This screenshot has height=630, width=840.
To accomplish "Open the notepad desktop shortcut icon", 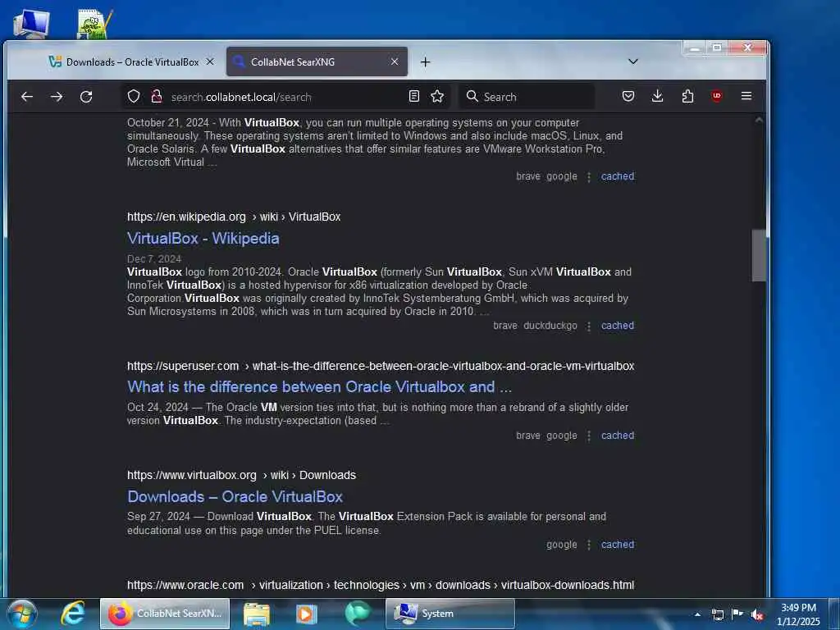I will (95, 24).
